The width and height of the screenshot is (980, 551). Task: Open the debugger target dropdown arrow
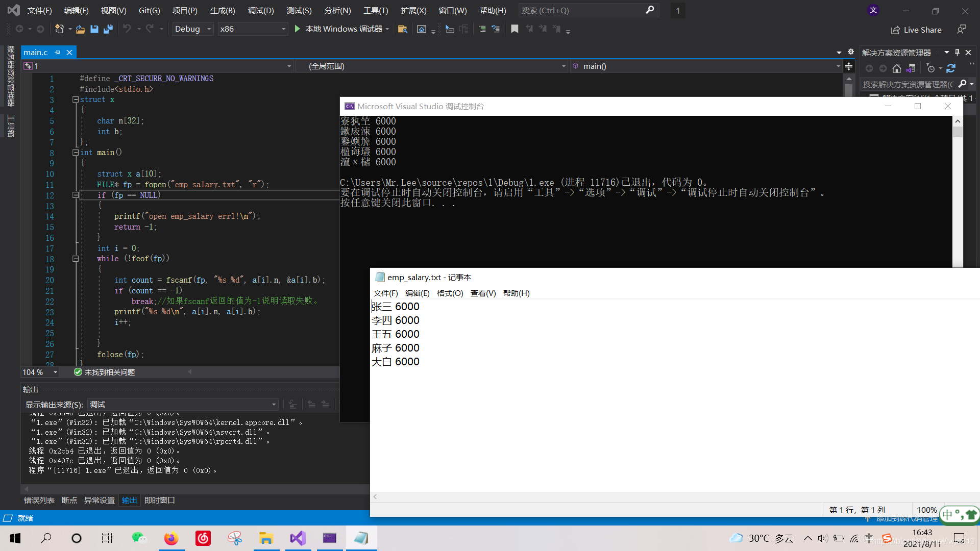click(x=387, y=29)
